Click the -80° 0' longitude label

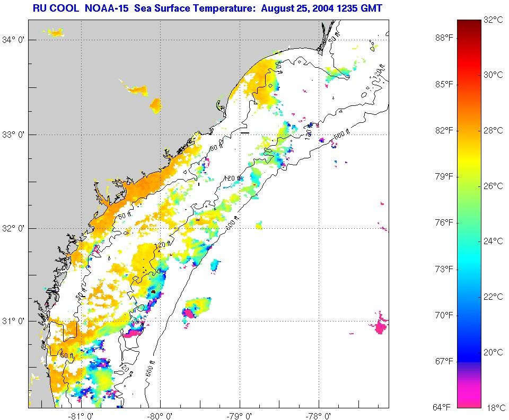pos(160,416)
